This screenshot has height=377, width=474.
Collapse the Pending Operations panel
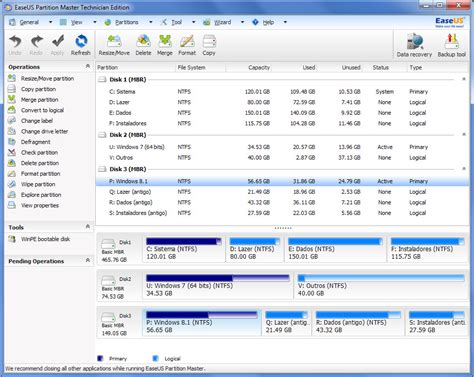click(88, 260)
